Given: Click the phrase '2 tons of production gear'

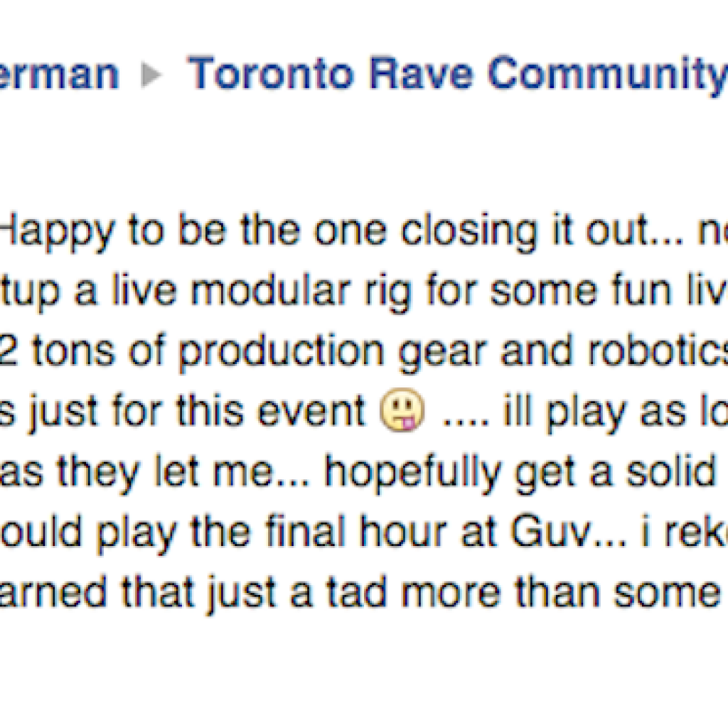Looking at the screenshot, I should pos(192,350).
